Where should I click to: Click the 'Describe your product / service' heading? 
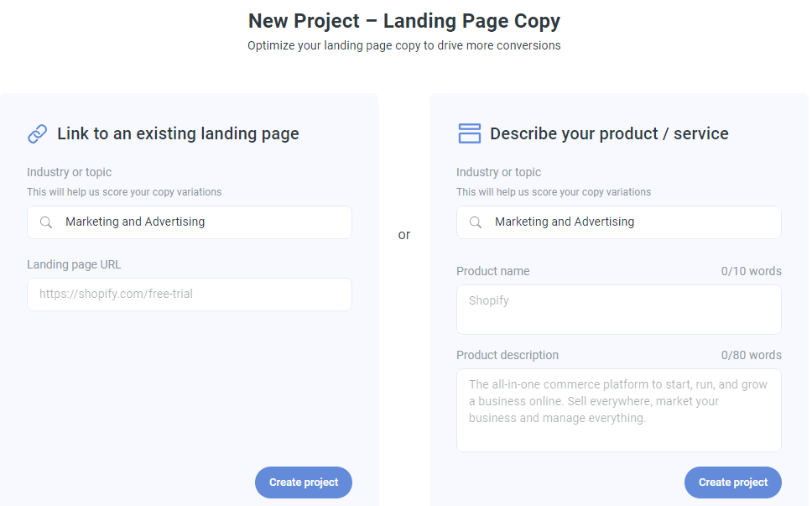pos(609,133)
